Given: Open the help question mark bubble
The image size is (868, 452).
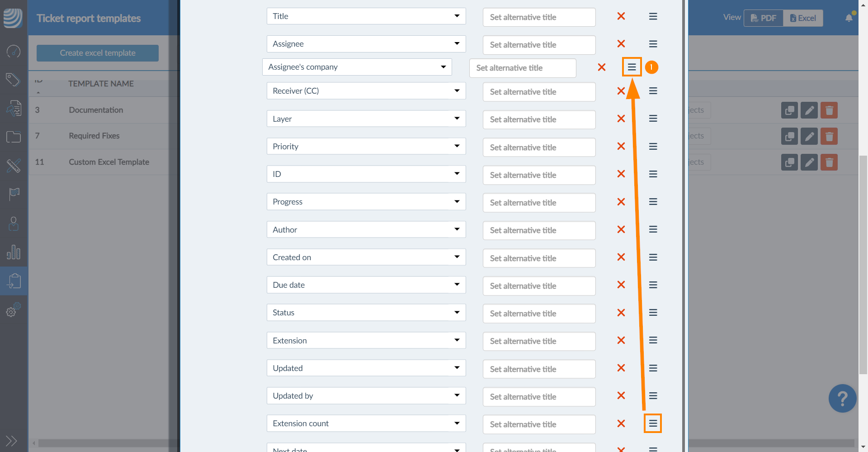Looking at the screenshot, I should click(x=842, y=399).
